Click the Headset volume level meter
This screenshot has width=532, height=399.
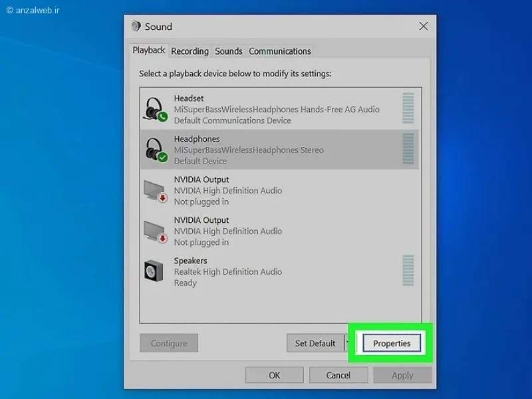click(408, 108)
